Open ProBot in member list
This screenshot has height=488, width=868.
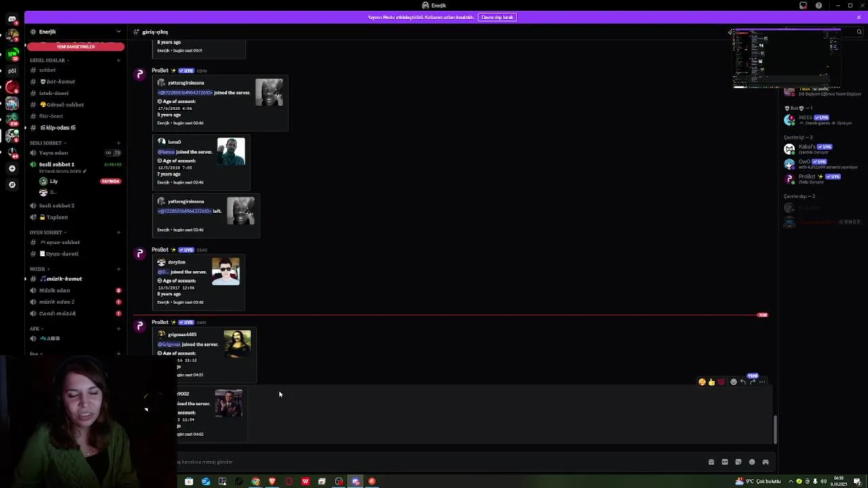(x=822, y=179)
